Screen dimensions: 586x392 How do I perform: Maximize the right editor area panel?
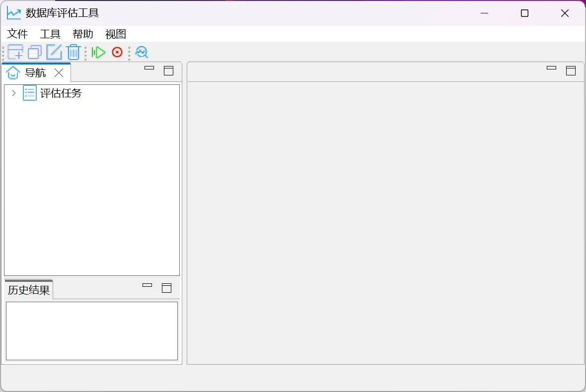571,70
